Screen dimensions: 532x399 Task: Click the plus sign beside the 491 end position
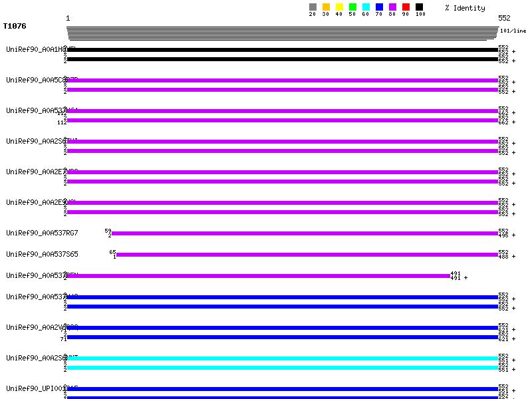click(x=465, y=278)
